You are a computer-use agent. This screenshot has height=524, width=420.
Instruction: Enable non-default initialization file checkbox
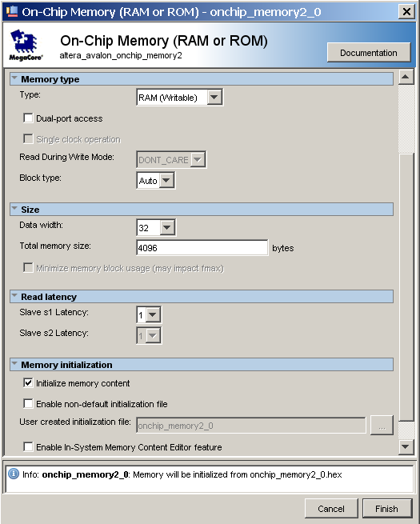coord(29,403)
